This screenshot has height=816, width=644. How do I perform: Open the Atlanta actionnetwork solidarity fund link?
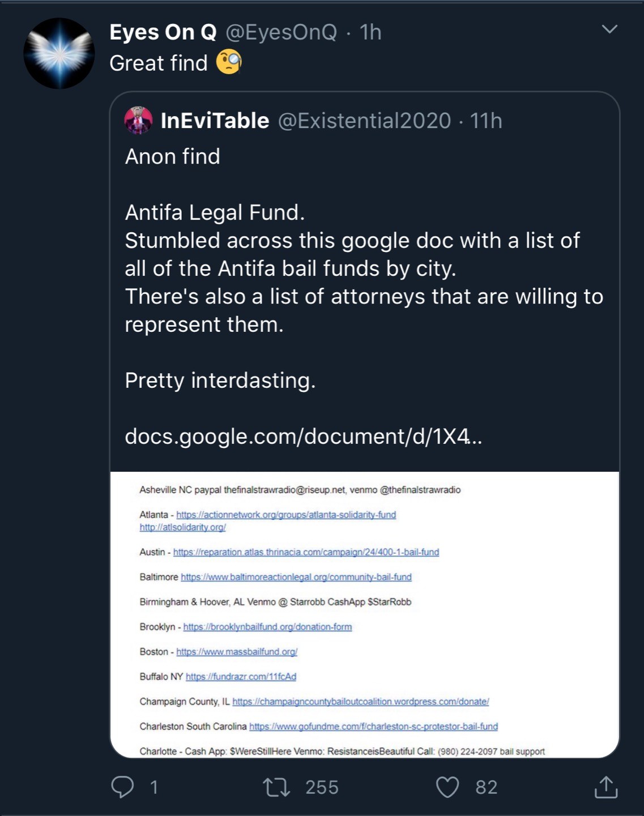click(286, 515)
